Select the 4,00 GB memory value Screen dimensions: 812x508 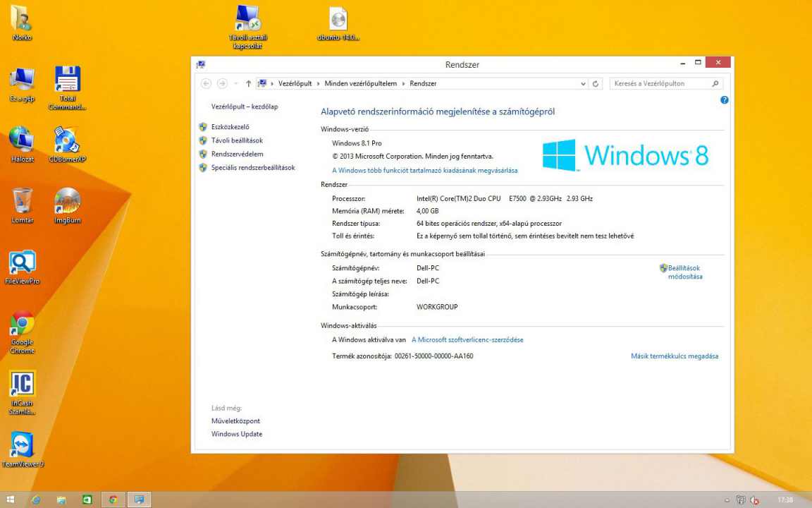coord(427,211)
